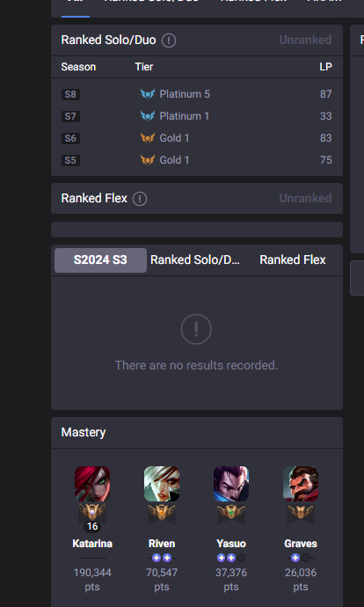Screen dimensions: 364x607
Task: Click the S5 season badge
Action: [x=70, y=160]
